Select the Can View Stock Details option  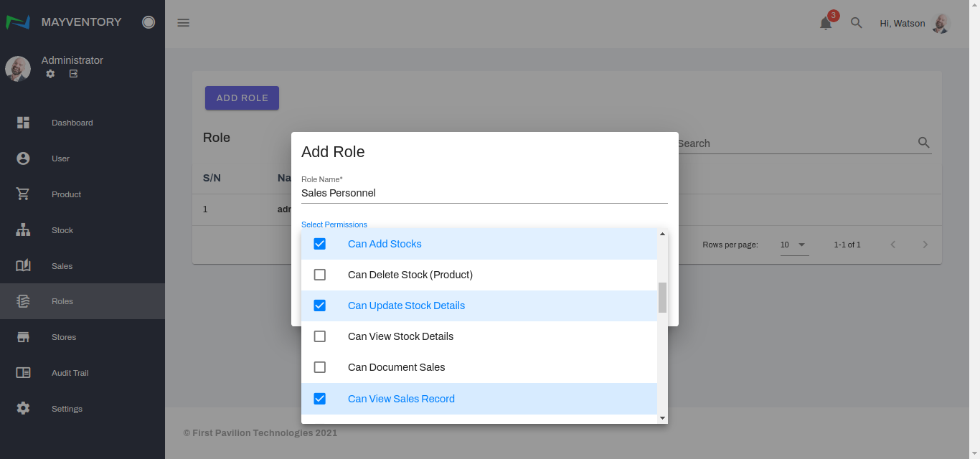[400, 336]
